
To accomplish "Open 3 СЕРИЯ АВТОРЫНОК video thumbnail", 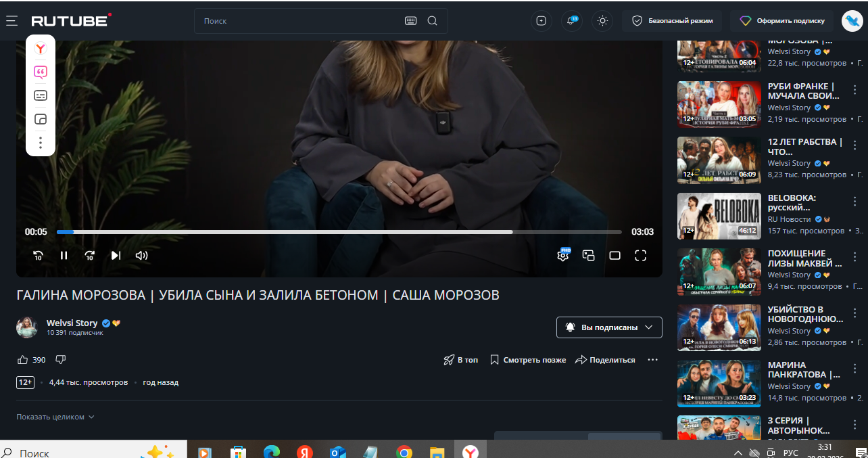I will coord(719,428).
